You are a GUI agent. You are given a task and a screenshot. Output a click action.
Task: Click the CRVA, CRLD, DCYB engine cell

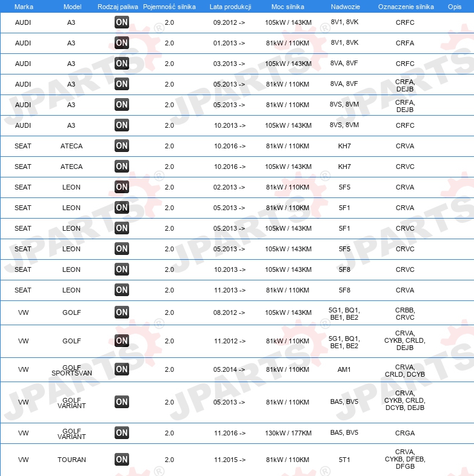tap(405, 371)
